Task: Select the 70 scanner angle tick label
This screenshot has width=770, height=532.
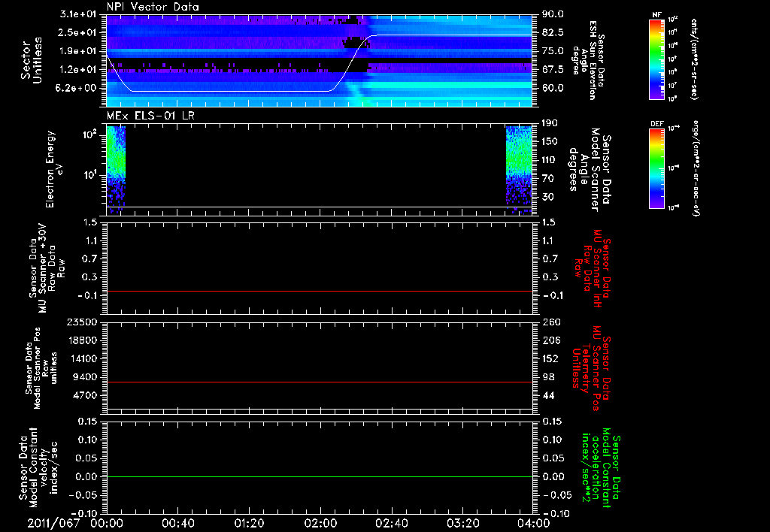Action: [x=548, y=179]
